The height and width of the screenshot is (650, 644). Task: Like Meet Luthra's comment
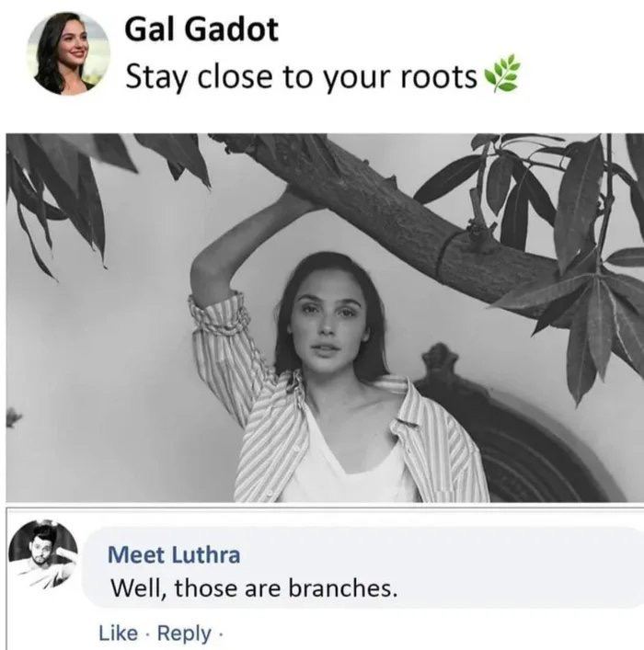119,633
